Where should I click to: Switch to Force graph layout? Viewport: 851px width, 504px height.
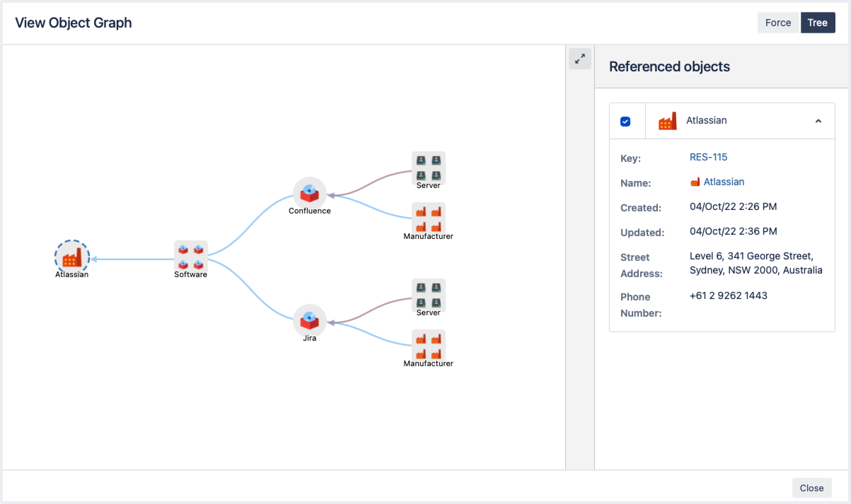(778, 23)
